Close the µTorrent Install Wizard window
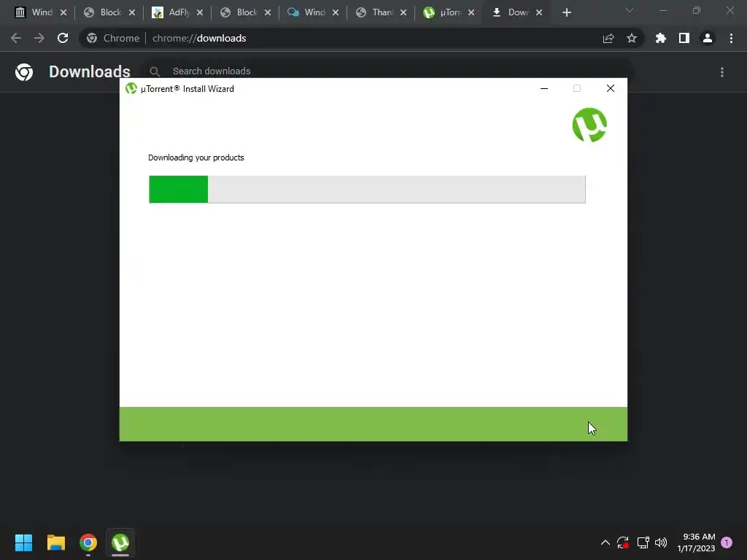This screenshot has width=747, height=560. pyautogui.click(x=611, y=88)
